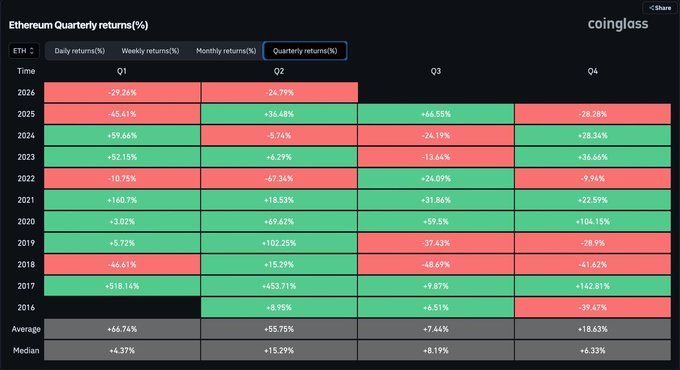
Task: Click the 2019 Q4 cell -28.9%
Action: pos(593,243)
